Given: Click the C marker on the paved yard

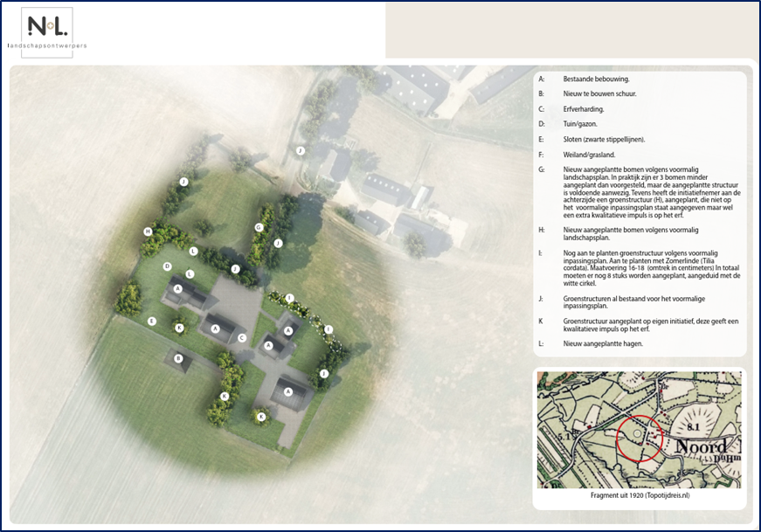Looking at the screenshot, I should pos(242,338).
